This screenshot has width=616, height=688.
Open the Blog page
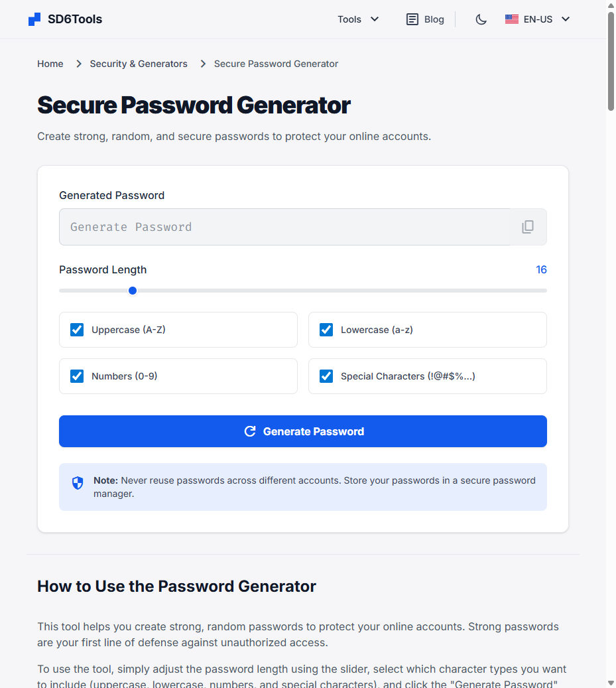(x=434, y=19)
